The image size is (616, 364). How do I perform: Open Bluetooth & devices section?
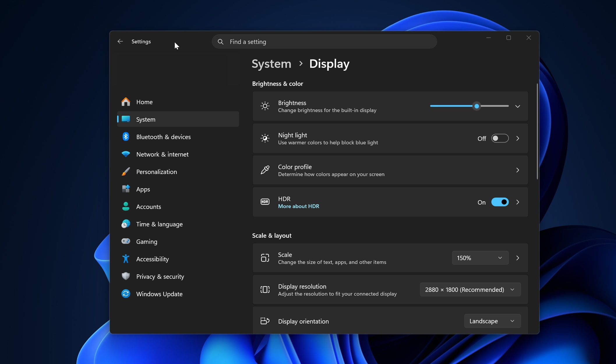pos(178,137)
